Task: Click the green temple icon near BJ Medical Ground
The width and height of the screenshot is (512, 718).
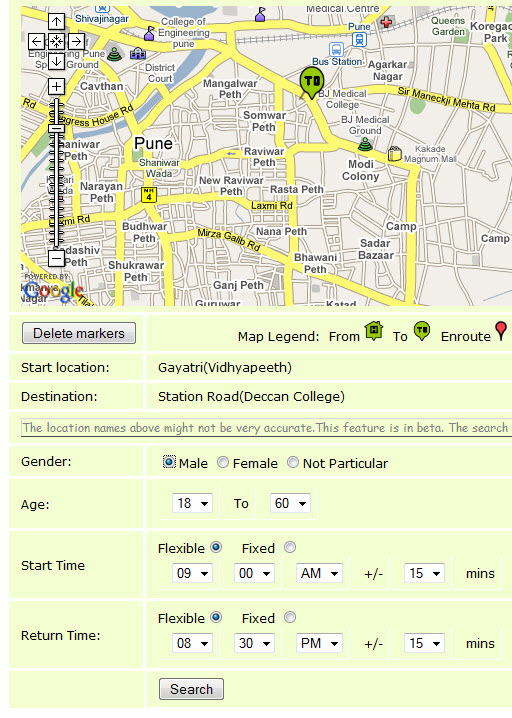Action: [365, 144]
